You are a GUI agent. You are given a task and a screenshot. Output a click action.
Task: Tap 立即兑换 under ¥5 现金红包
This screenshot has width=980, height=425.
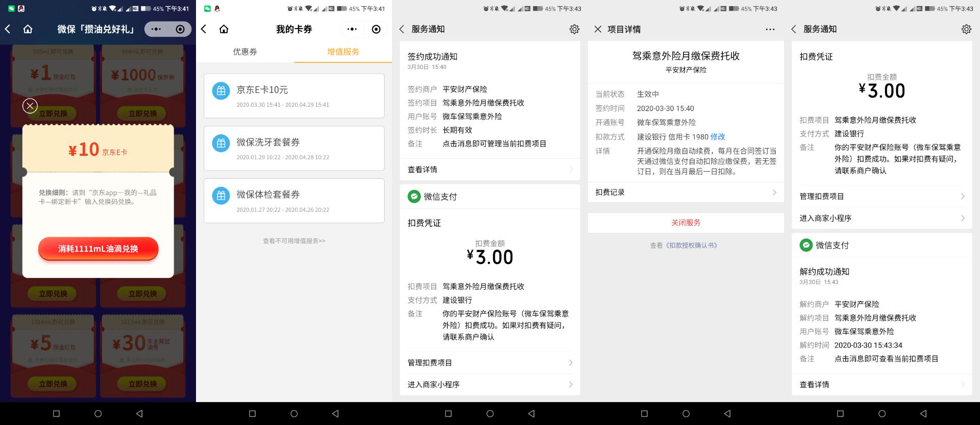[x=53, y=384]
